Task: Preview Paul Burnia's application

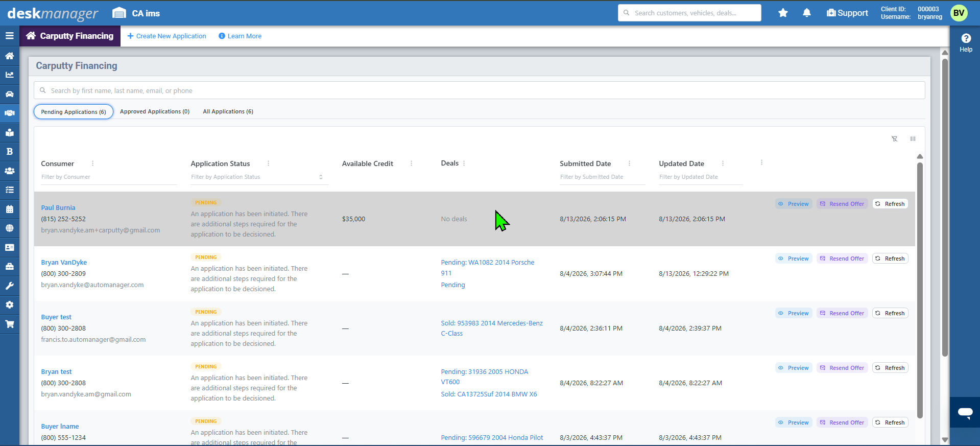Action: click(794, 204)
